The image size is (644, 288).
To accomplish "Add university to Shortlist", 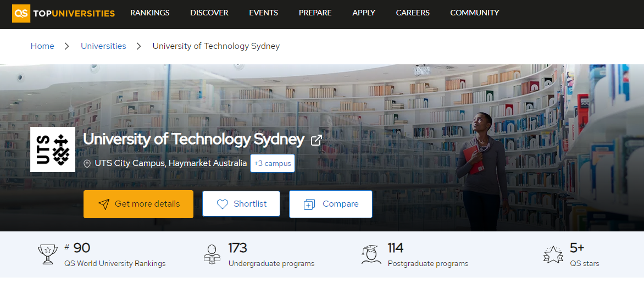I will pos(241,204).
